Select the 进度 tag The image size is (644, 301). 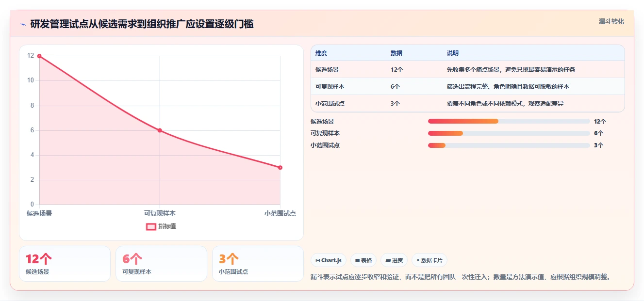pos(394,260)
